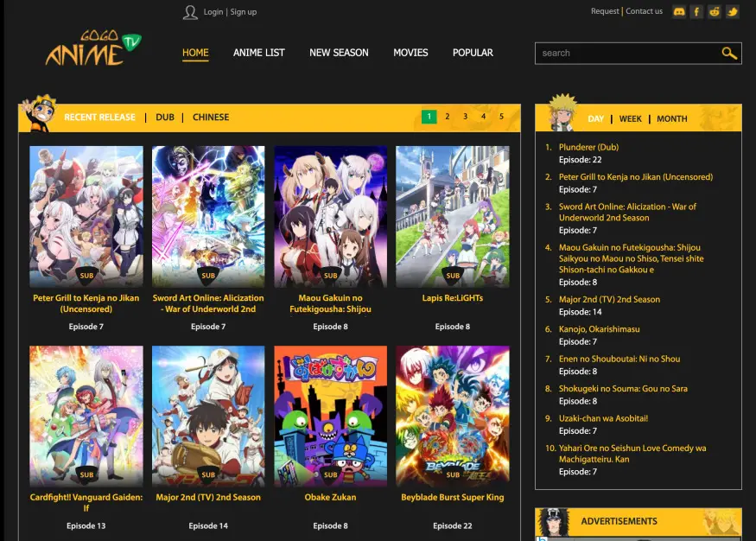Viewport: 756px width, 541px height.
Task: Open Uzaki-chan wa Asobitai! ranking entry
Action: pyautogui.click(x=603, y=418)
